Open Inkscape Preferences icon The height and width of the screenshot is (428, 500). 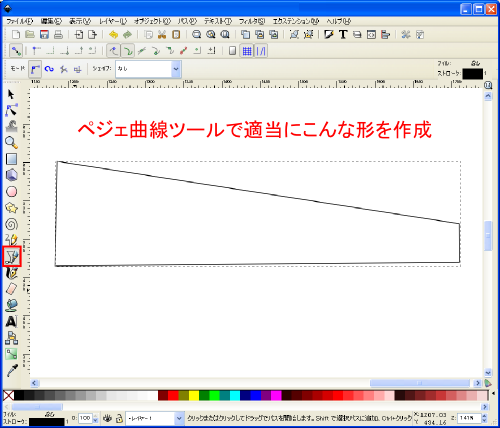[x=406, y=34]
